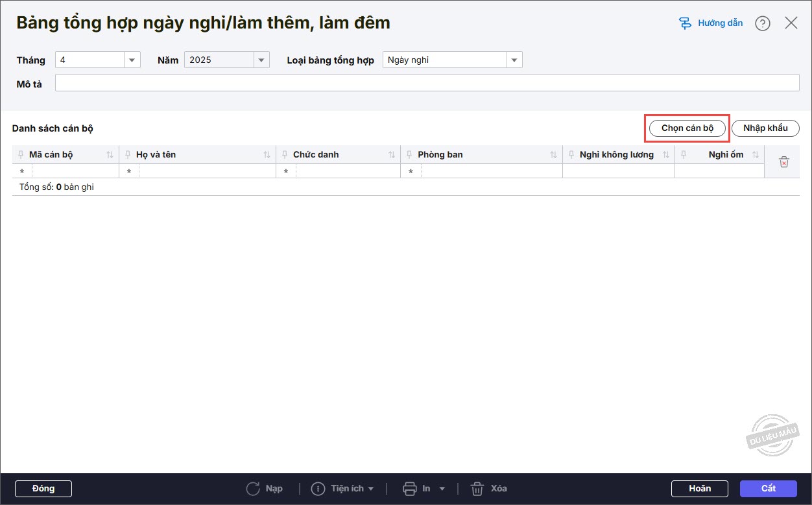Screen dimensions: 812x505
Task: Click the Chức danh filter box
Action: (x=348, y=171)
